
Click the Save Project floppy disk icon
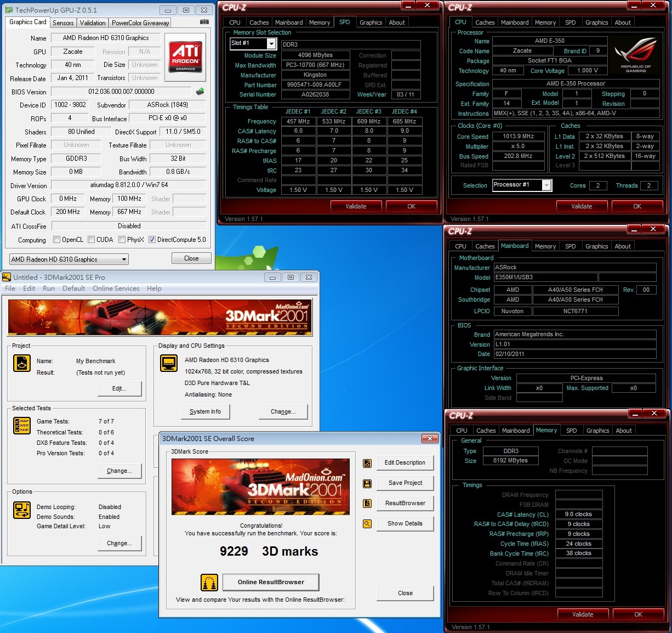367,484
